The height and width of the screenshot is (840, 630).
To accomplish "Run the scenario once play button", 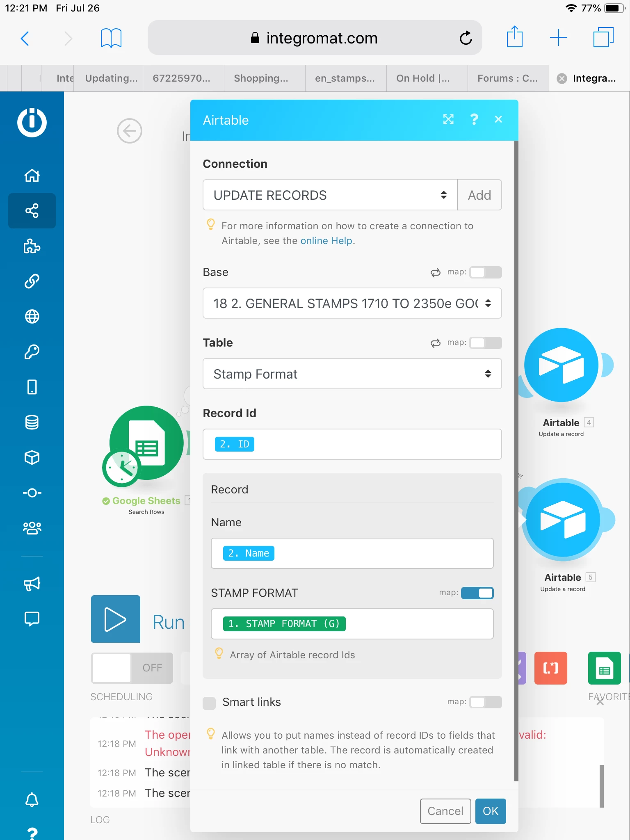I will pyautogui.click(x=116, y=619).
